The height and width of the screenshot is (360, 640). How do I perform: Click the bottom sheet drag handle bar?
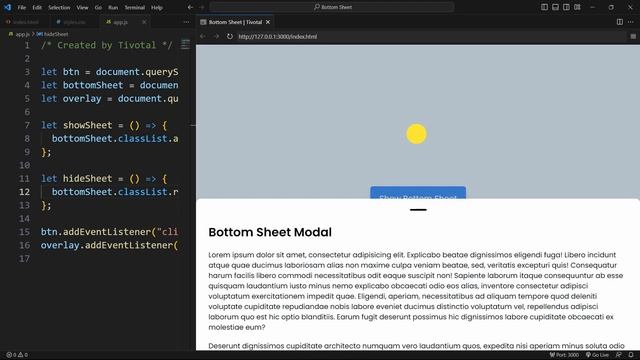click(x=418, y=210)
